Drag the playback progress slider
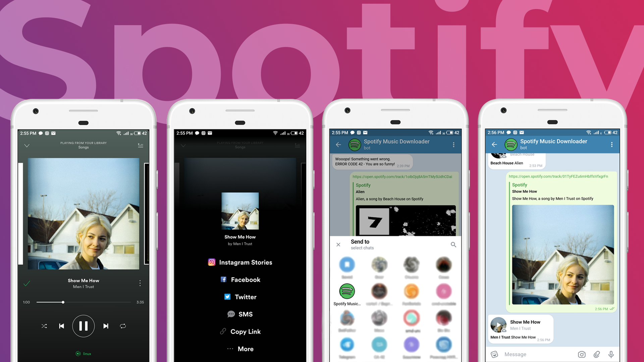 coord(62,302)
